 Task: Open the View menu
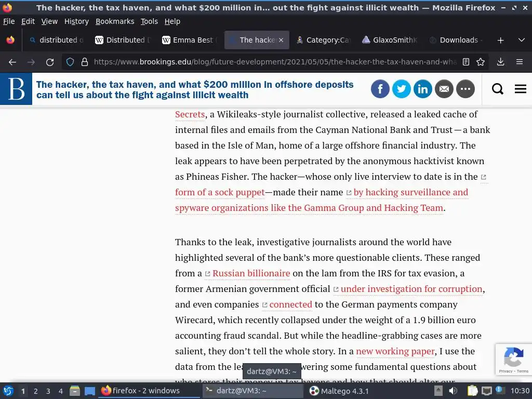(x=49, y=21)
